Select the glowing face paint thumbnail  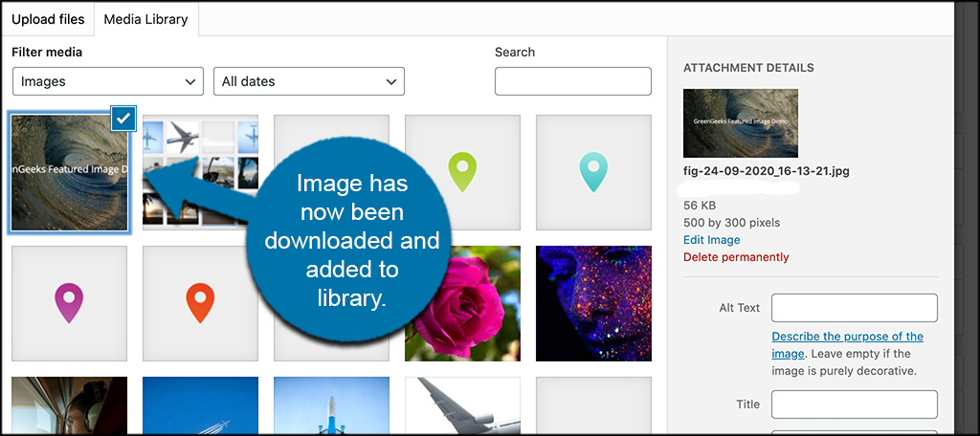(x=593, y=304)
